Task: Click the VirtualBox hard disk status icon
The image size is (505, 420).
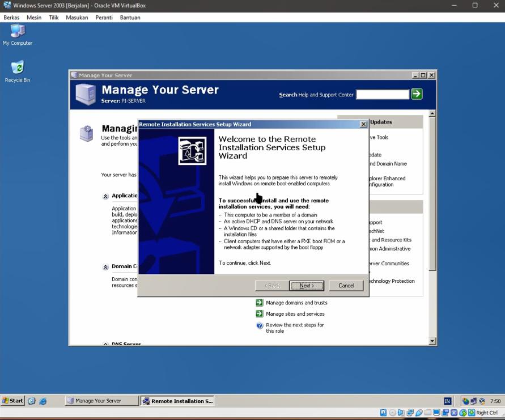Action: 383,413
